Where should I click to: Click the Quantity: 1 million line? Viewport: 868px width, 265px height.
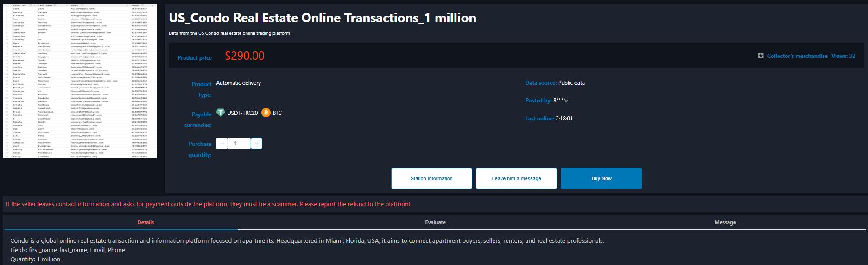[35, 259]
